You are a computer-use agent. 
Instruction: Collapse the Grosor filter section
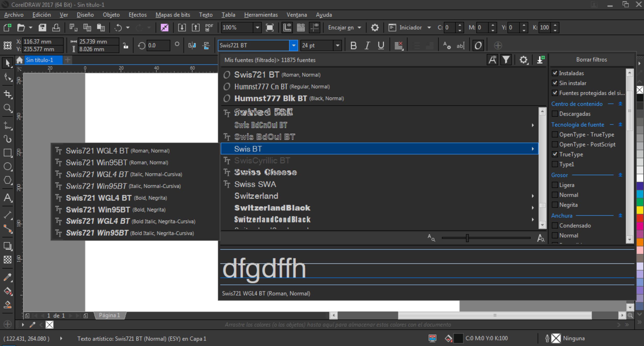click(620, 175)
